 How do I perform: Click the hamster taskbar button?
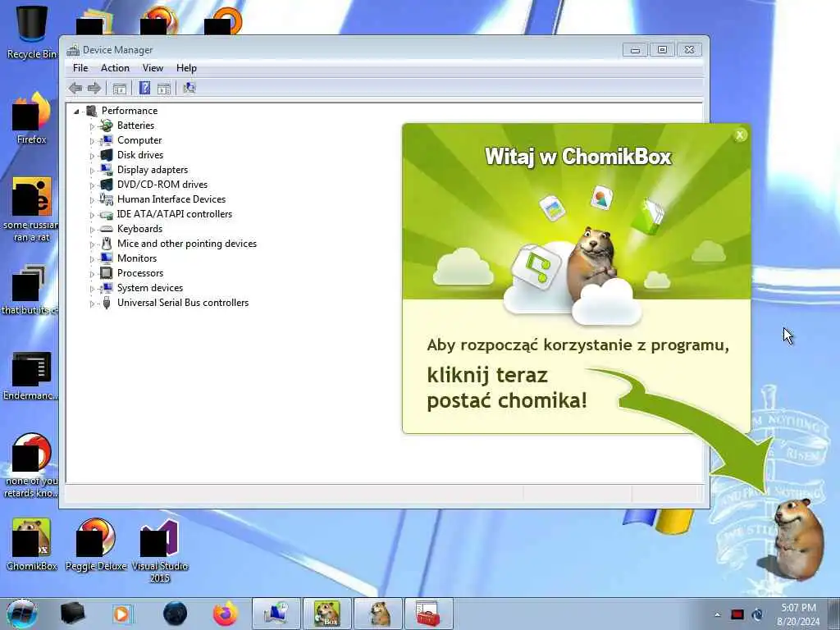click(377, 614)
